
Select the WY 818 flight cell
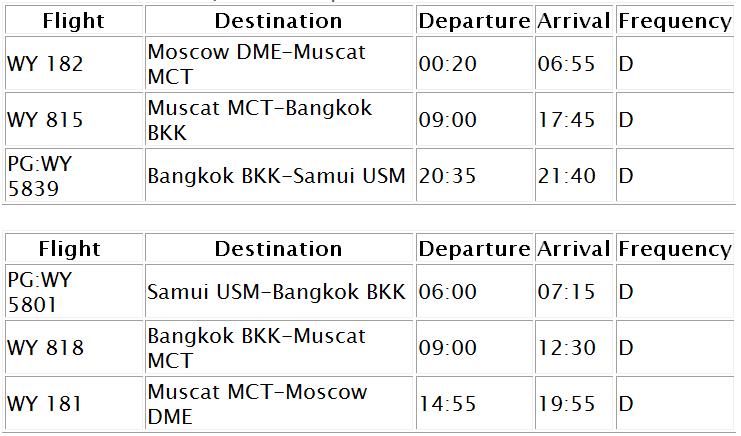point(74,347)
